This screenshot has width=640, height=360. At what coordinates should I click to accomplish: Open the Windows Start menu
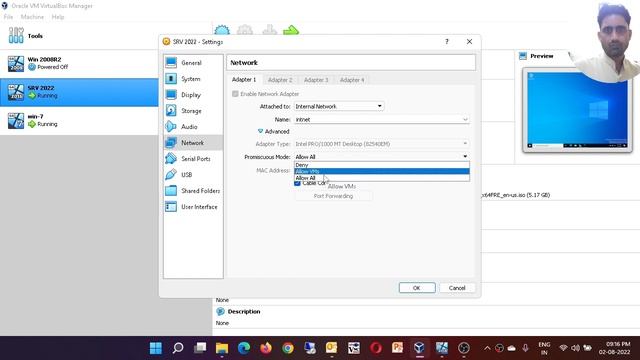point(156,348)
